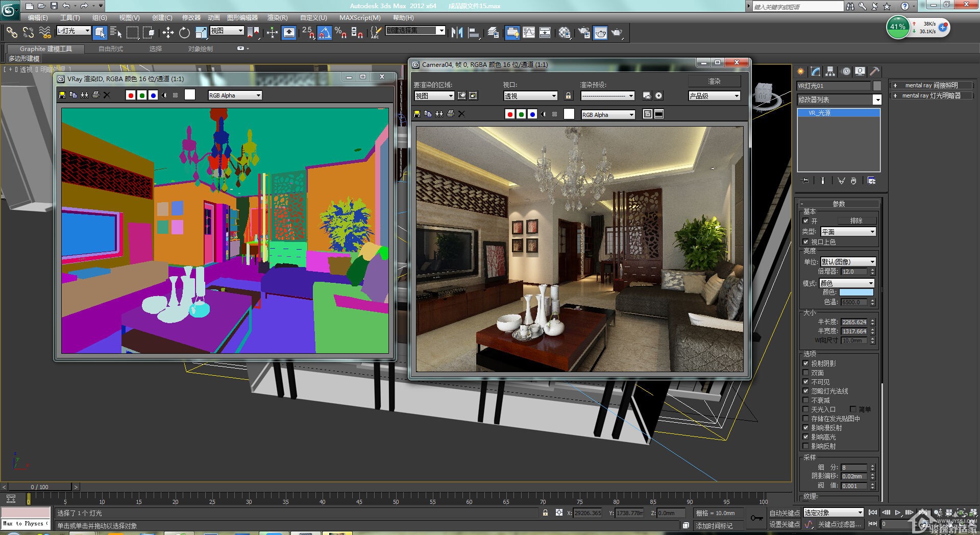Click the 排除 button

856,221
